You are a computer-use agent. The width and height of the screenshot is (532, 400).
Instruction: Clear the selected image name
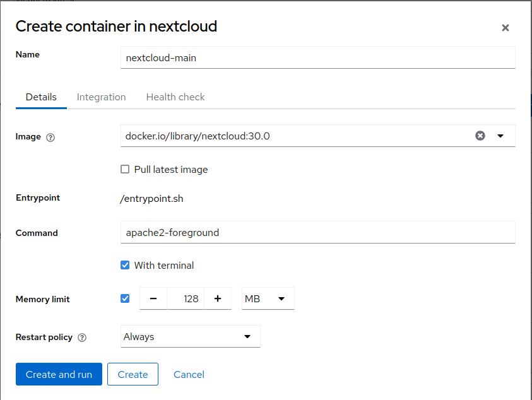pyautogui.click(x=480, y=136)
